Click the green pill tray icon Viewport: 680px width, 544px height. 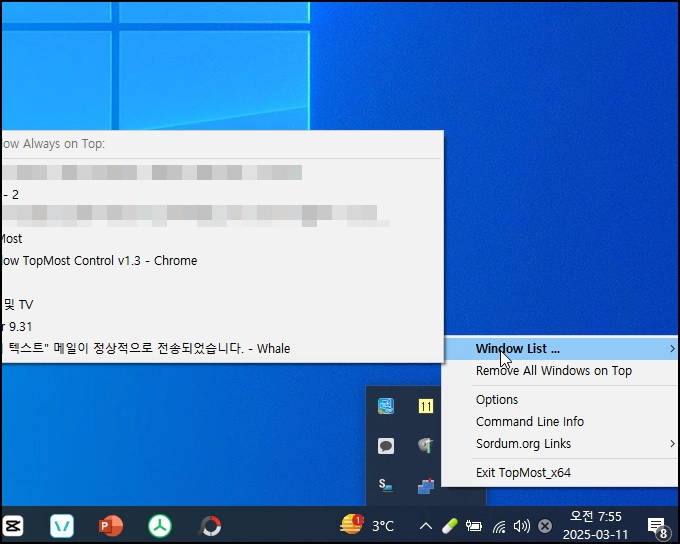coord(450,526)
